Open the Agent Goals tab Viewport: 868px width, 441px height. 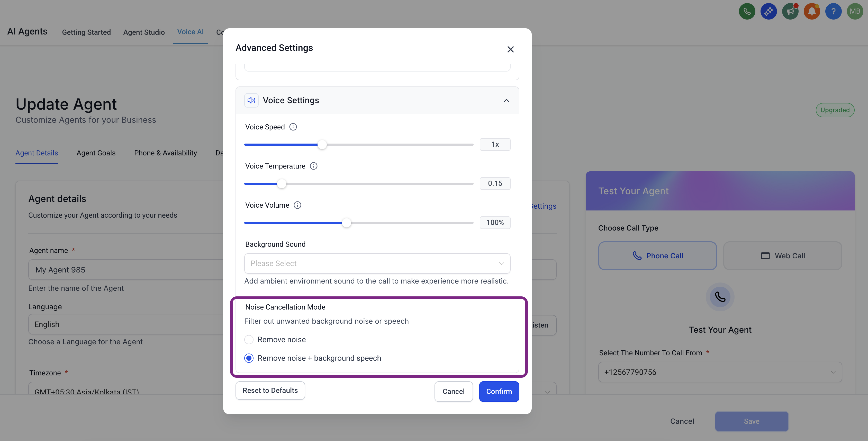coord(96,153)
